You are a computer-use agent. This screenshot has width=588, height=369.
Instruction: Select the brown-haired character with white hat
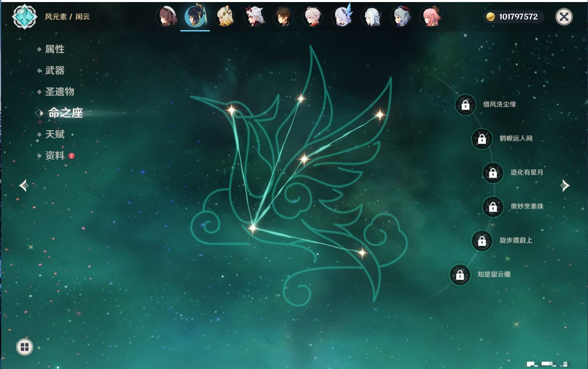[x=167, y=17]
